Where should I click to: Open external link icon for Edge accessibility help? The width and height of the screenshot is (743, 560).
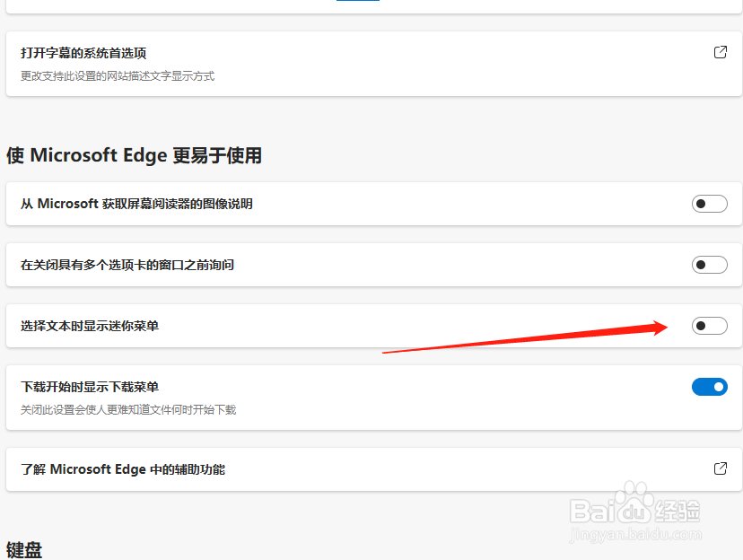pos(721,468)
